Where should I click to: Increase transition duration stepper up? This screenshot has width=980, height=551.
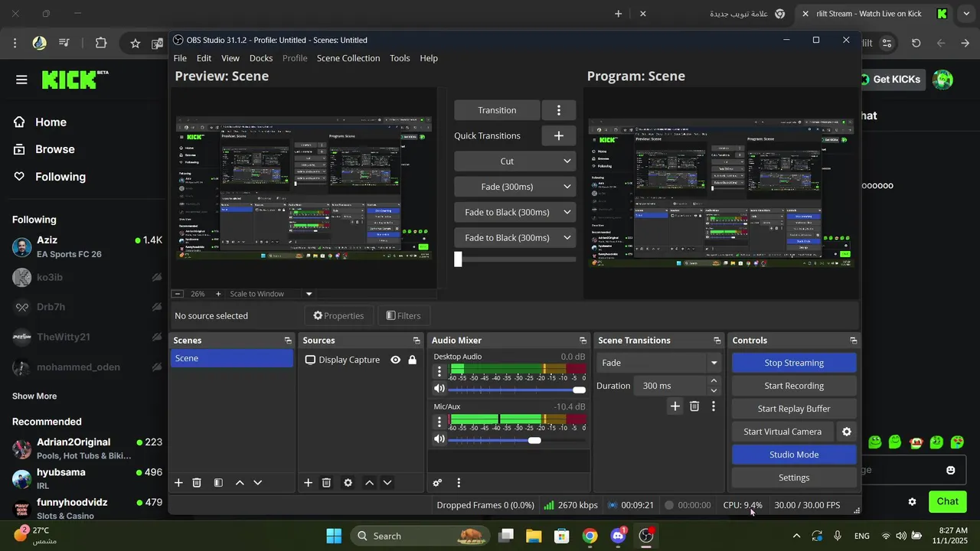click(714, 381)
